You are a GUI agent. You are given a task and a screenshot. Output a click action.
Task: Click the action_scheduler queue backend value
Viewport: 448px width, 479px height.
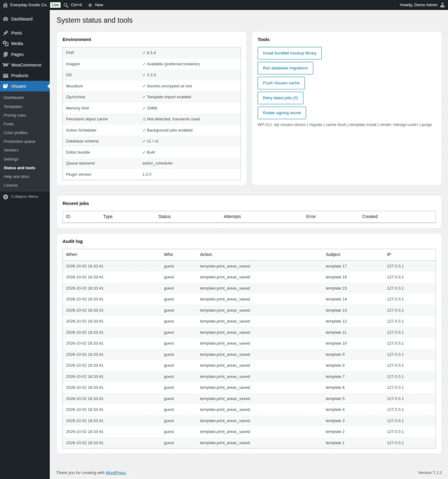click(x=158, y=163)
